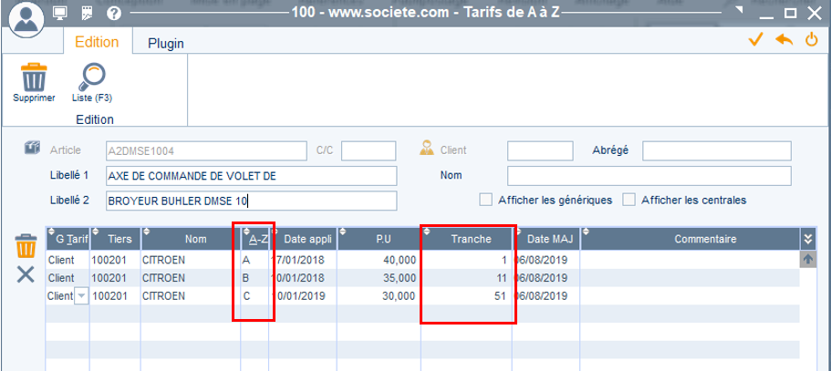Open Client dropdown in third row
831x371 pixels.
(x=81, y=296)
